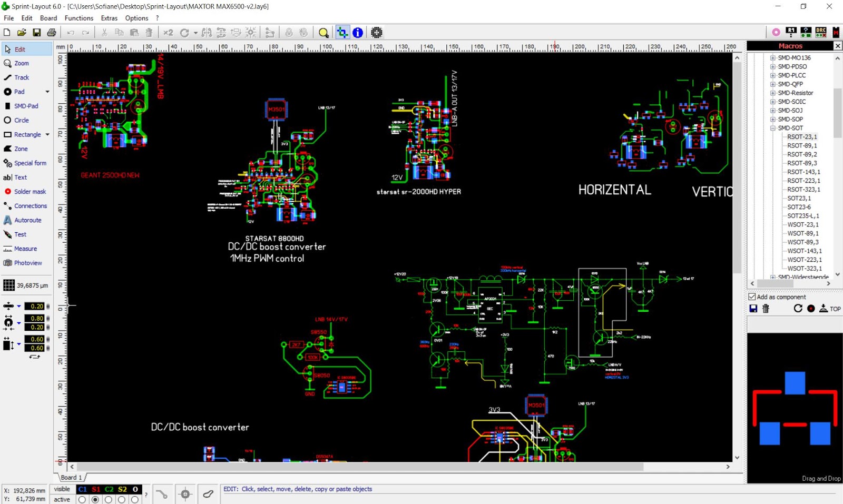Viewport: 843px width, 504px height.
Task: Toggle visibility of C1 layer
Action: coord(82,489)
